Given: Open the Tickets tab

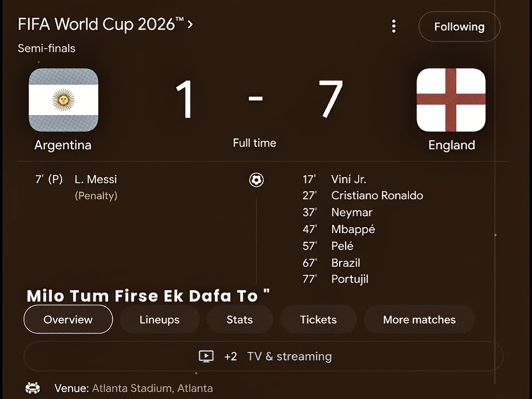Looking at the screenshot, I should (x=318, y=319).
